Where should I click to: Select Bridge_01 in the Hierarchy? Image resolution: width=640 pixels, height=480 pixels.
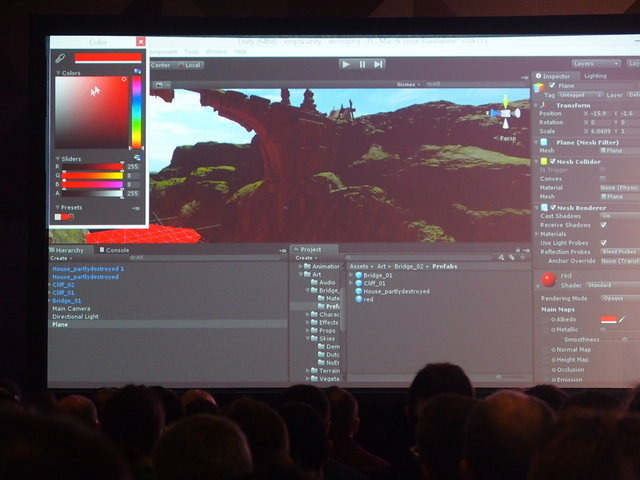pyautogui.click(x=67, y=301)
